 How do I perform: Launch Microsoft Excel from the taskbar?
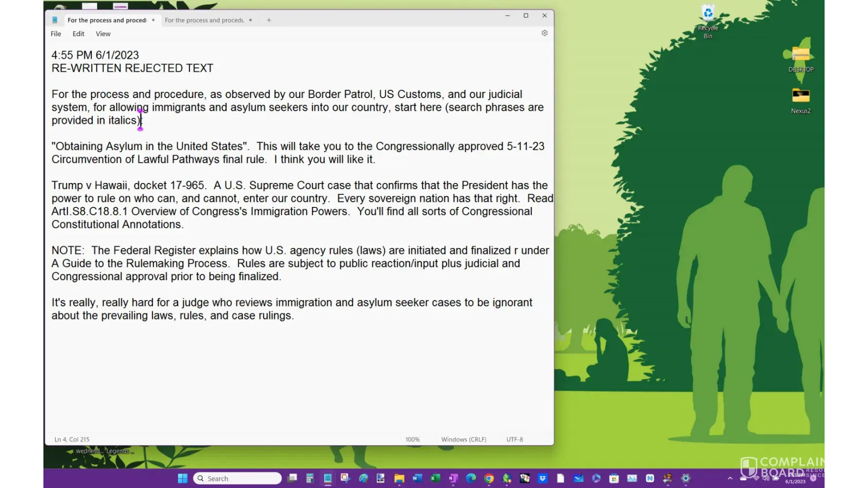point(435,478)
